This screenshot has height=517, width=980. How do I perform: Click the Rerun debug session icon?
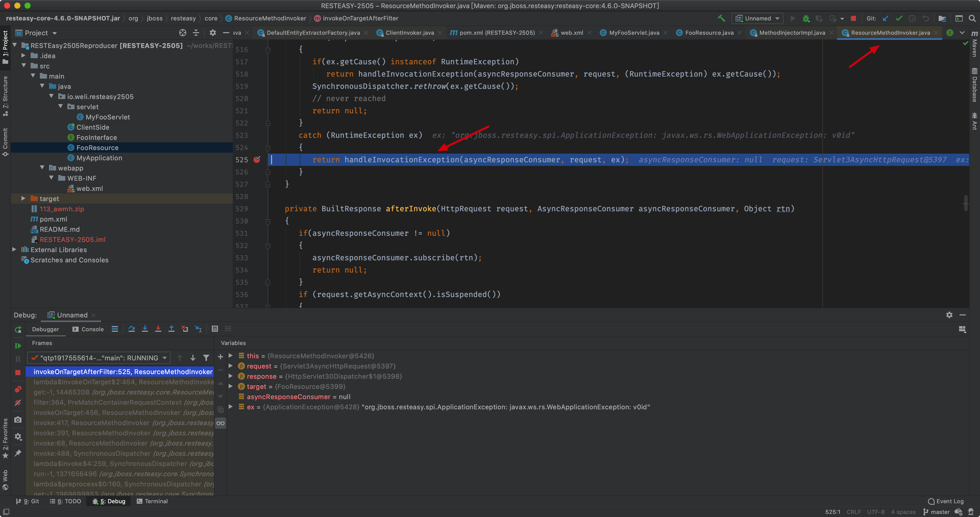tap(18, 329)
